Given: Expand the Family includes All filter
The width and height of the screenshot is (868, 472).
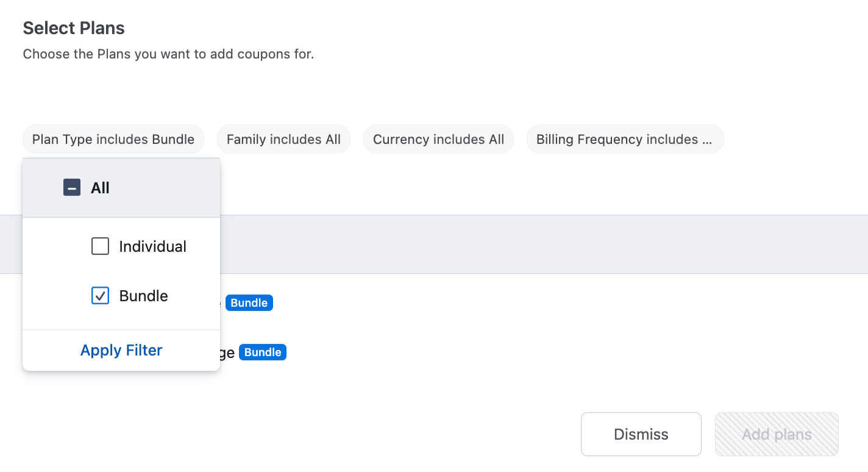Looking at the screenshot, I should (283, 139).
